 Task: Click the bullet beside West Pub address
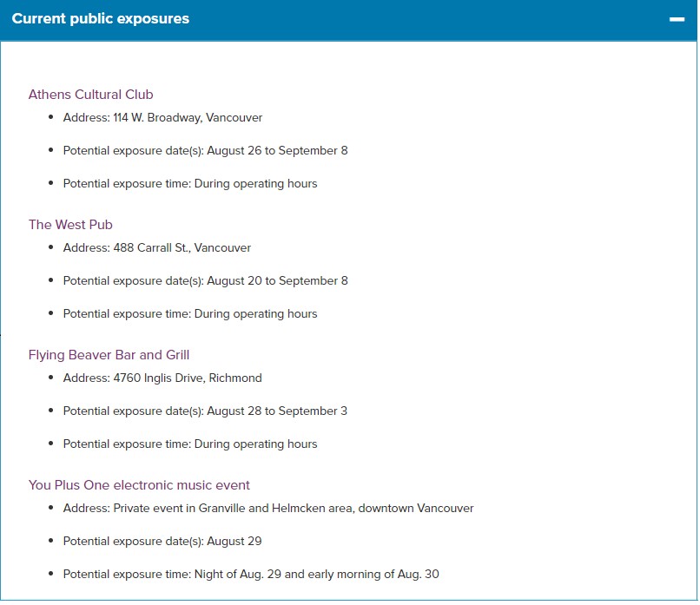pyautogui.click(x=51, y=247)
